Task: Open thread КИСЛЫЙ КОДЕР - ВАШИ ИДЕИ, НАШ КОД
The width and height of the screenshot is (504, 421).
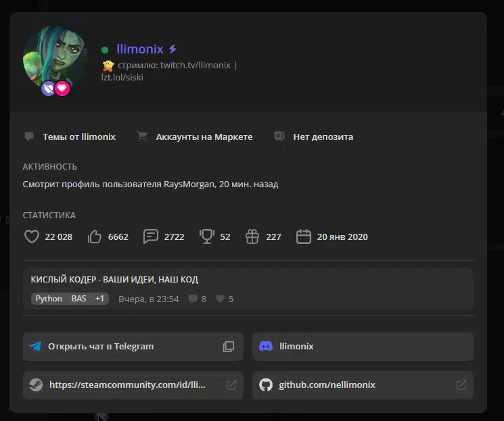Action: pos(114,279)
